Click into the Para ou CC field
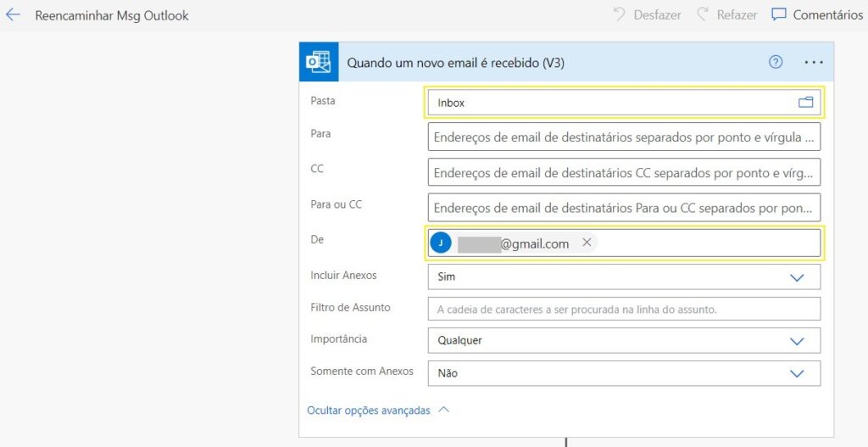This screenshot has height=447, width=868. point(624,208)
